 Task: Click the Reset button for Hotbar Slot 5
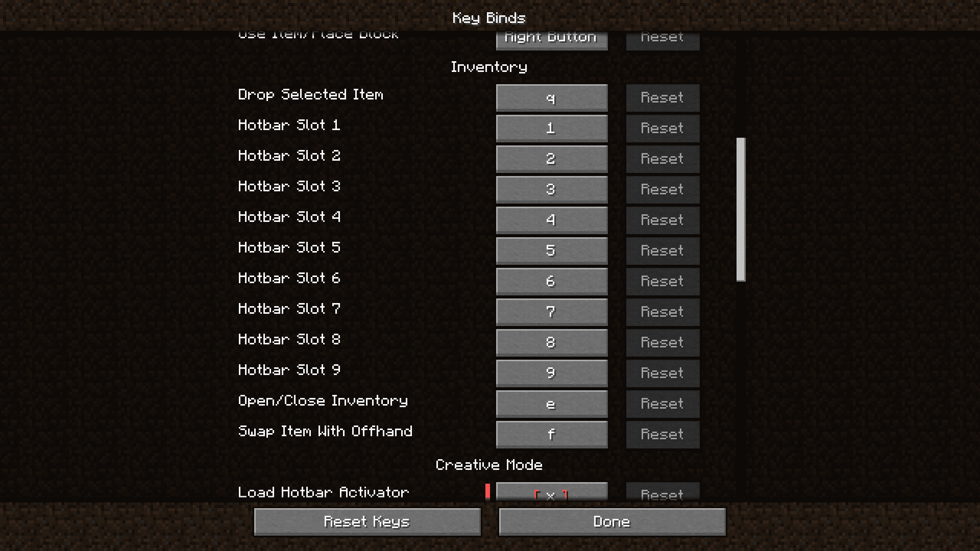click(661, 251)
